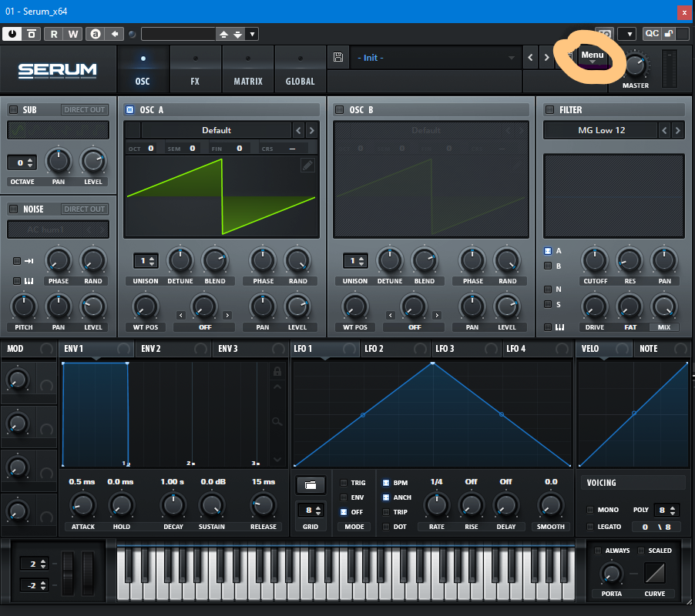Switch to the GLOBAL tab
The width and height of the screenshot is (695, 616).
[300, 69]
